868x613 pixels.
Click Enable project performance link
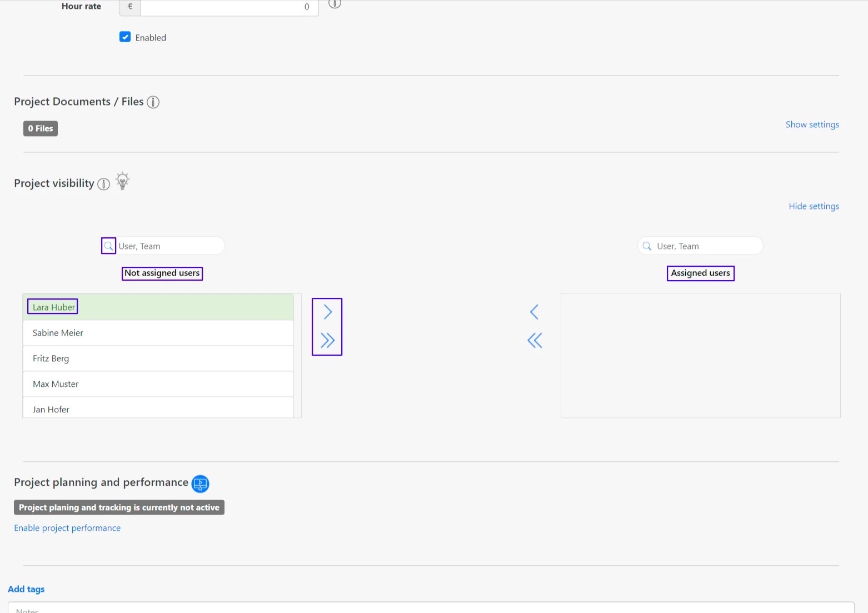click(x=67, y=528)
